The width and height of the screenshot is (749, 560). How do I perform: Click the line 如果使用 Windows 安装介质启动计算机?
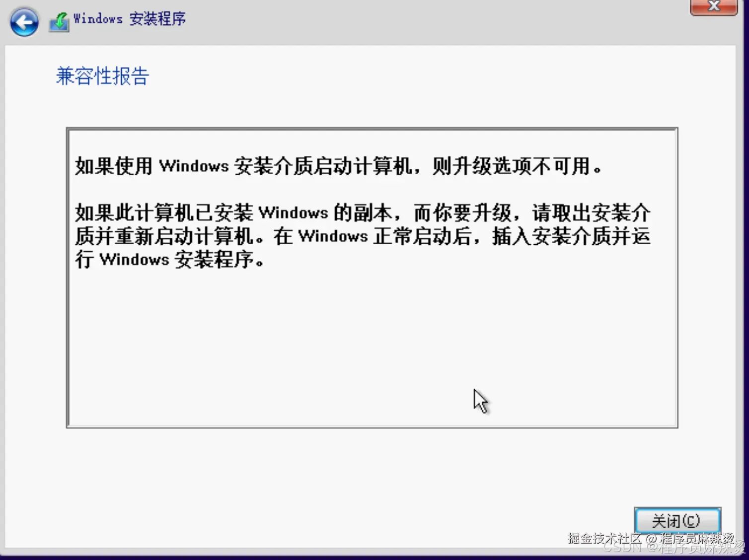coord(244,166)
